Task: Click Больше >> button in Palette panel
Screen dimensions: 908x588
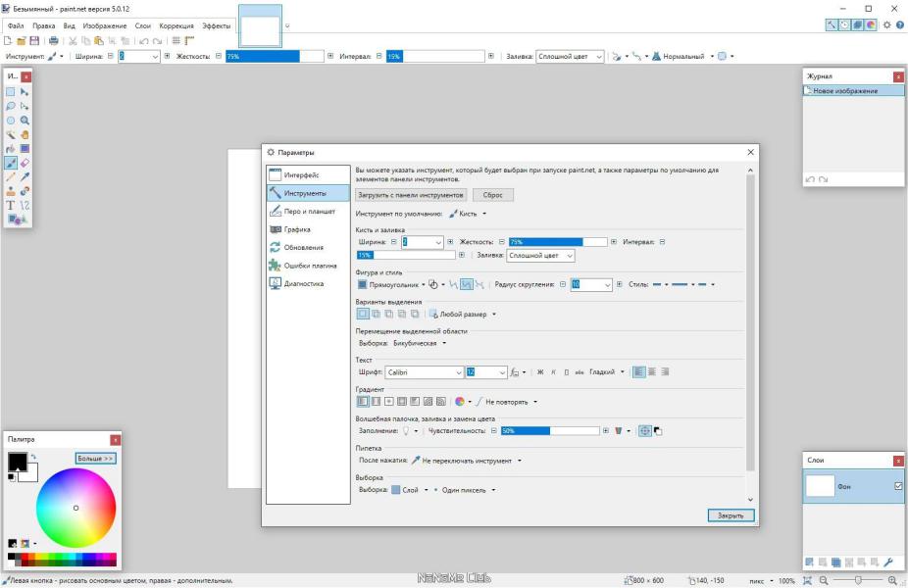Action: tap(95, 459)
